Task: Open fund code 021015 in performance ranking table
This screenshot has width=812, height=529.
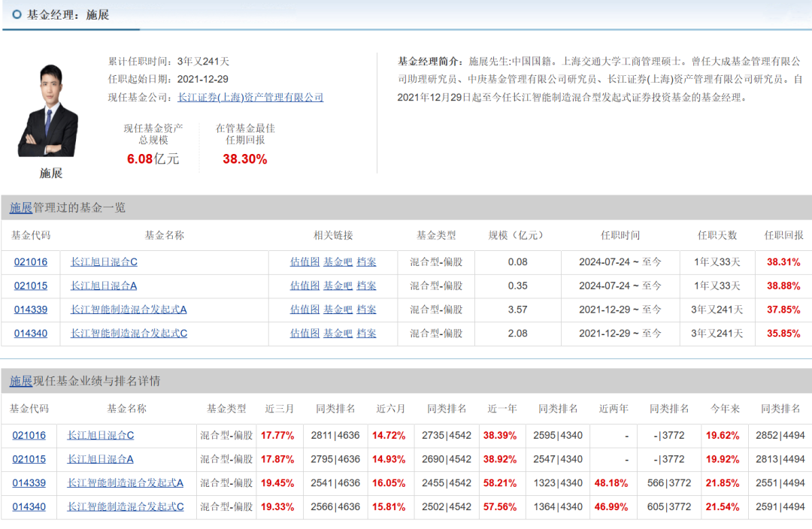Action: click(x=29, y=459)
